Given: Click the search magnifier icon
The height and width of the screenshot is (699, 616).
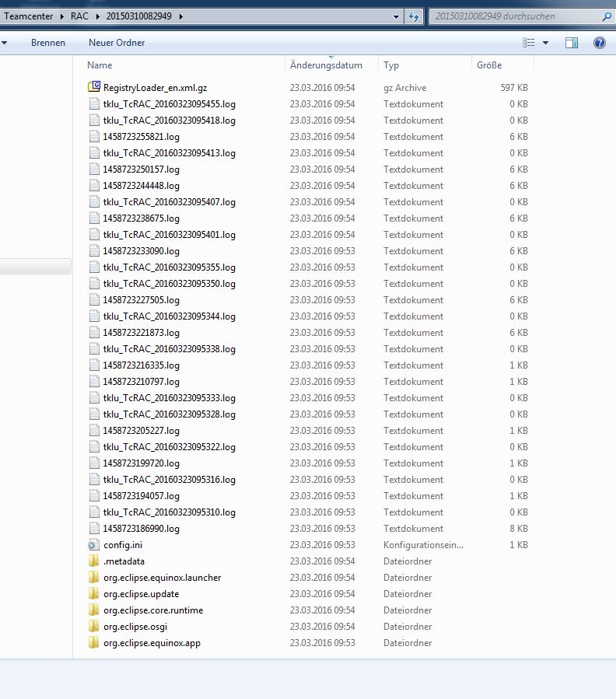Looking at the screenshot, I should point(607,16).
